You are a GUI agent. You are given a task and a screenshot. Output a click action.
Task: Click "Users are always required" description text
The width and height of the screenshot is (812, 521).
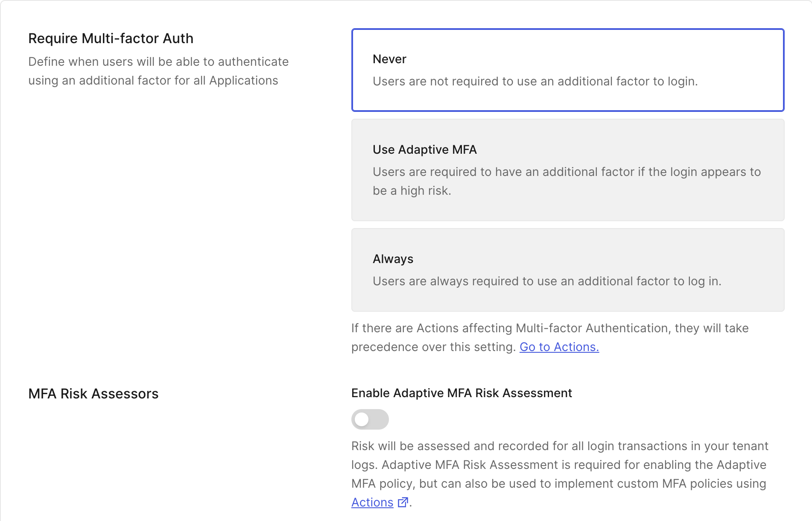point(547,281)
